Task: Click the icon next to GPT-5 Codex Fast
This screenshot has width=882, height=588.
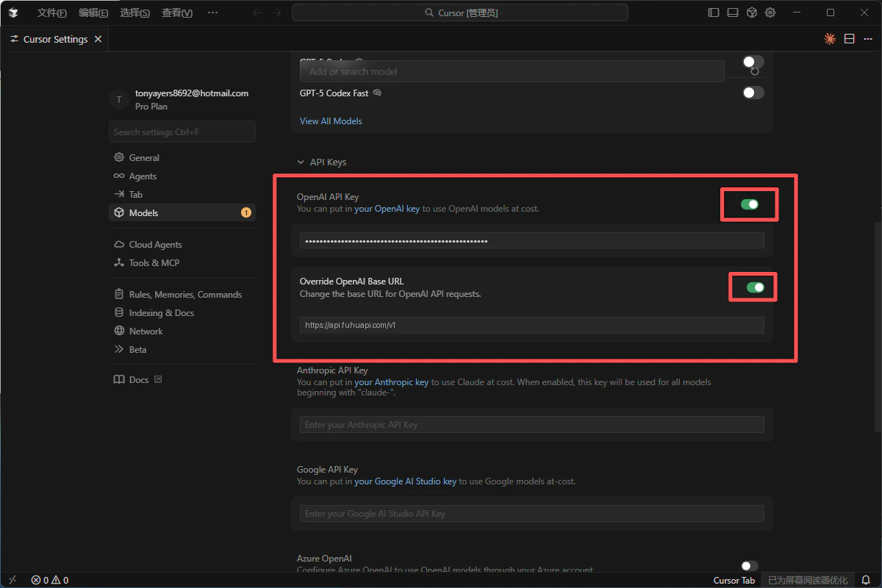Action: point(377,93)
